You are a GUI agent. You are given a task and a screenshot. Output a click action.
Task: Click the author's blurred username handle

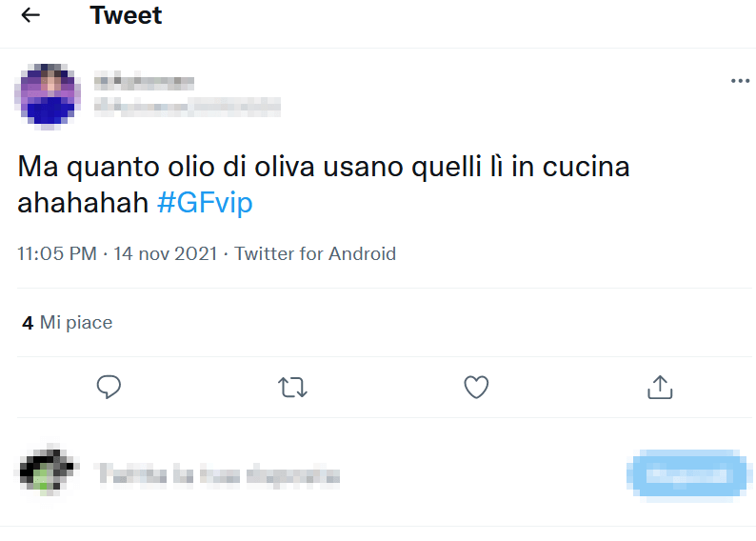(187, 106)
